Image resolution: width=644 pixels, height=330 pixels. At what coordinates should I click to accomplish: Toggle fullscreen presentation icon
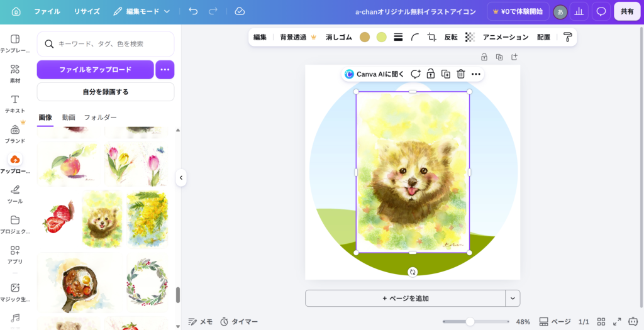coord(617,321)
